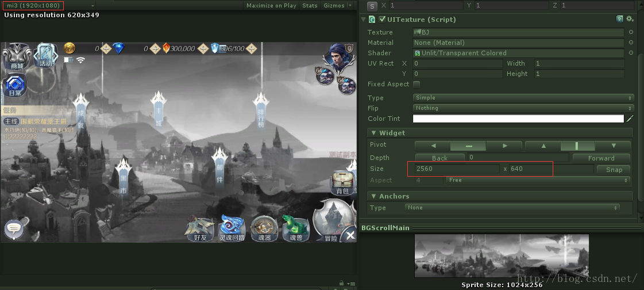Open the 邮件 mail banner

(219, 168)
